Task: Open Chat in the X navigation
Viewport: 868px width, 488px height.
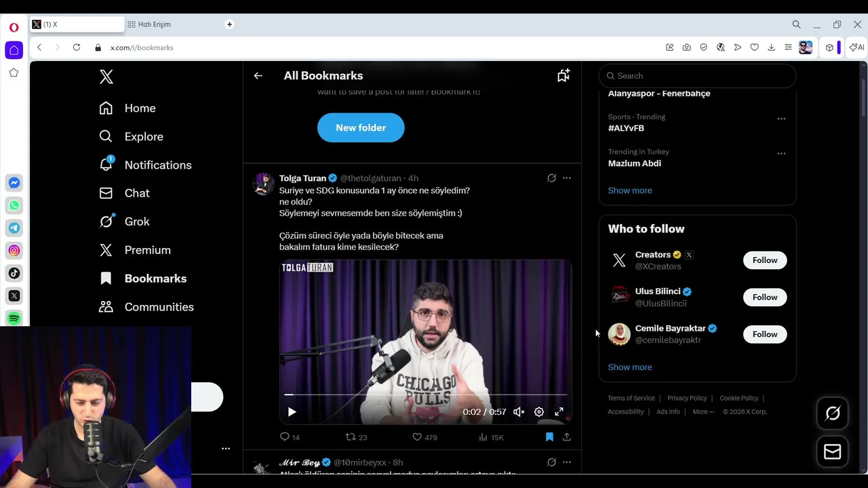Action: [124, 193]
